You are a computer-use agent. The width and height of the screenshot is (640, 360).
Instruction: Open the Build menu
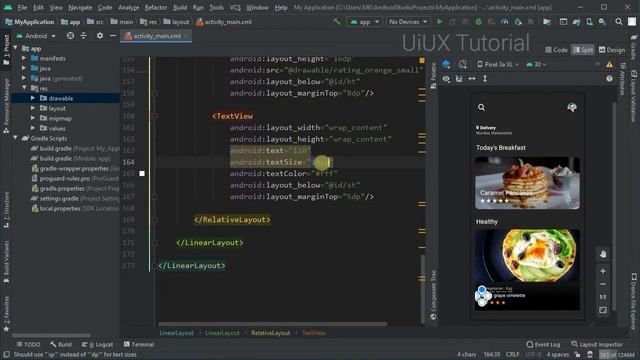point(180,7)
